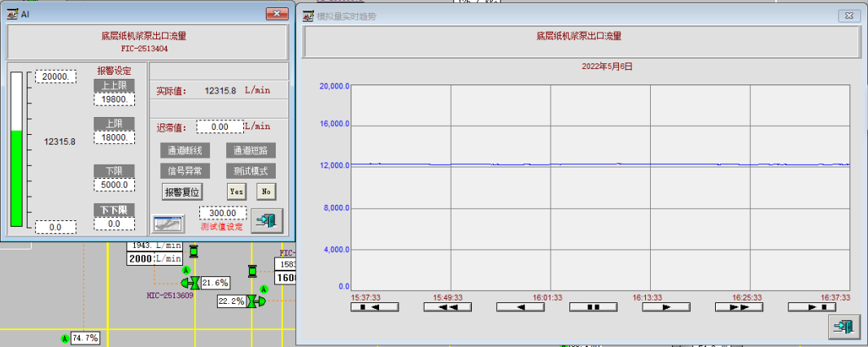Click the green level bar gauge
Image resolution: width=868 pixels, height=347 pixels.
(16, 176)
